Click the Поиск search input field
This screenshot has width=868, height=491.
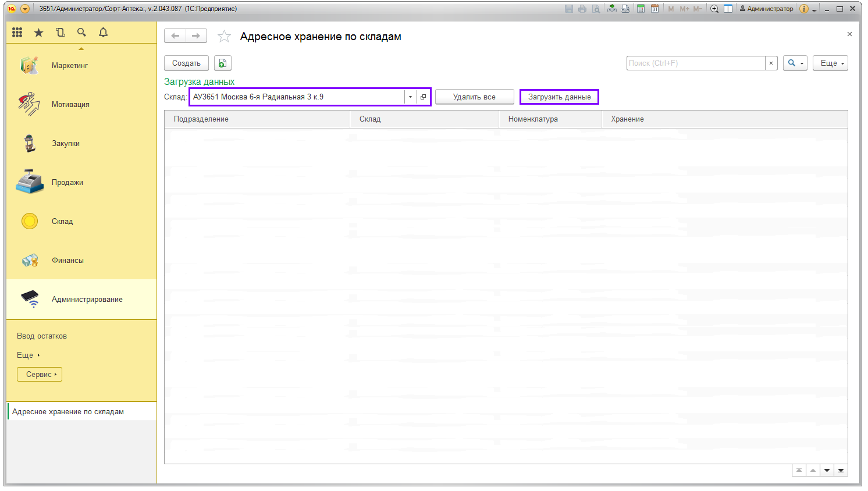click(695, 63)
